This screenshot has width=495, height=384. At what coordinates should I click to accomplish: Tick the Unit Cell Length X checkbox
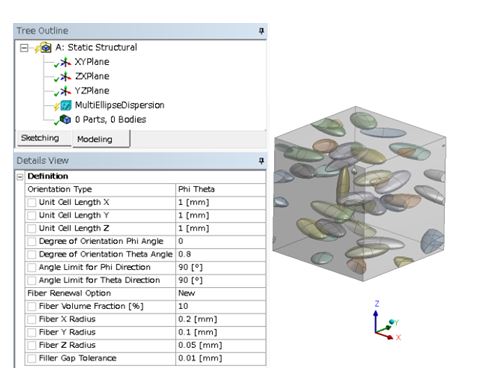32,202
